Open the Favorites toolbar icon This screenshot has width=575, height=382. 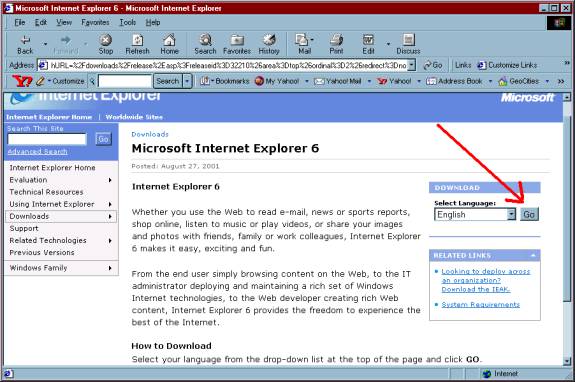click(x=237, y=40)
